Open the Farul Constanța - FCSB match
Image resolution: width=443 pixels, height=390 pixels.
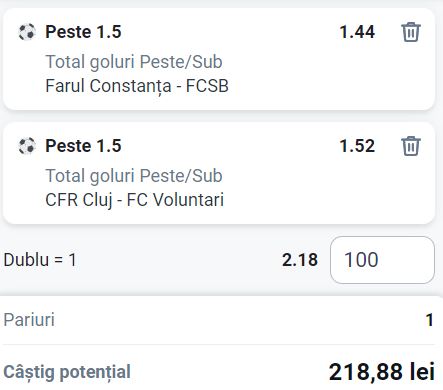137,86
